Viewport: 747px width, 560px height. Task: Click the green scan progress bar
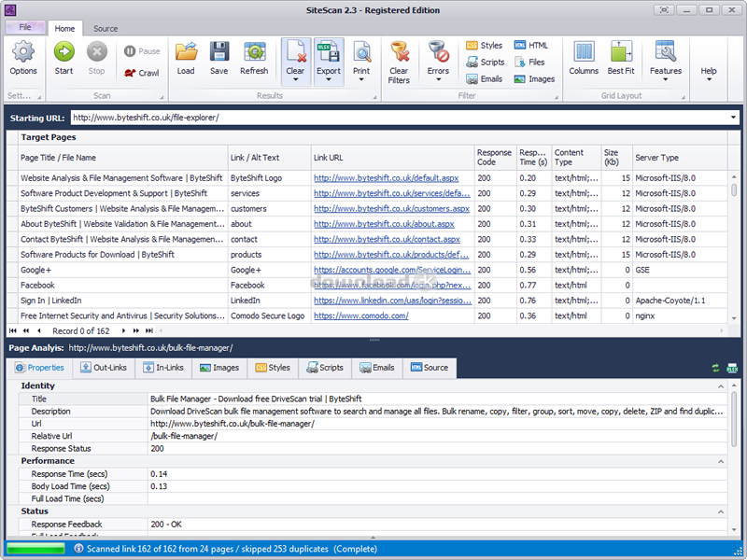click(x=35, y=549)
